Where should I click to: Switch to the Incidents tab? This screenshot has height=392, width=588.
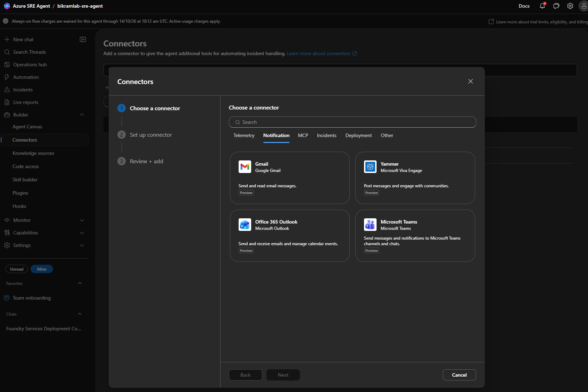coord(327,135)
